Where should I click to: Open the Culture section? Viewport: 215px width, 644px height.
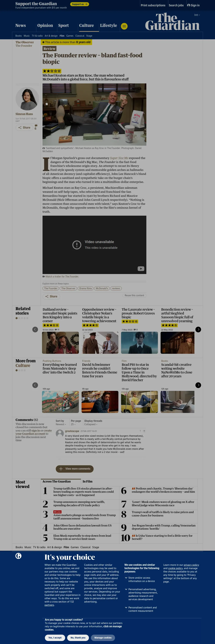pyautogui.click(x=86, y=26)
